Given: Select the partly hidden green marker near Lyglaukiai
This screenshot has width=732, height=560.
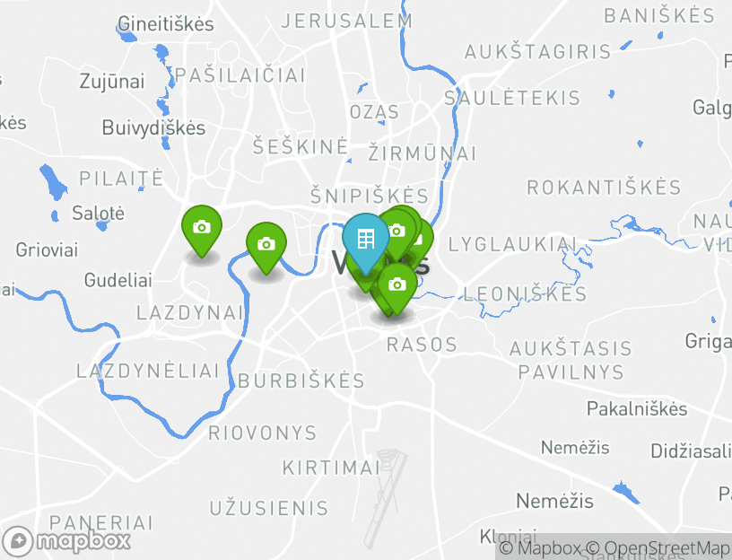Looking at the screenshot, I should click(426, 239).
